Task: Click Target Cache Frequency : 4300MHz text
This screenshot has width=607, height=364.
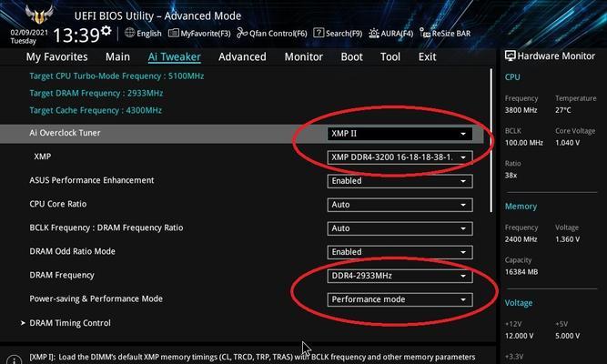Action: (96, 110)
